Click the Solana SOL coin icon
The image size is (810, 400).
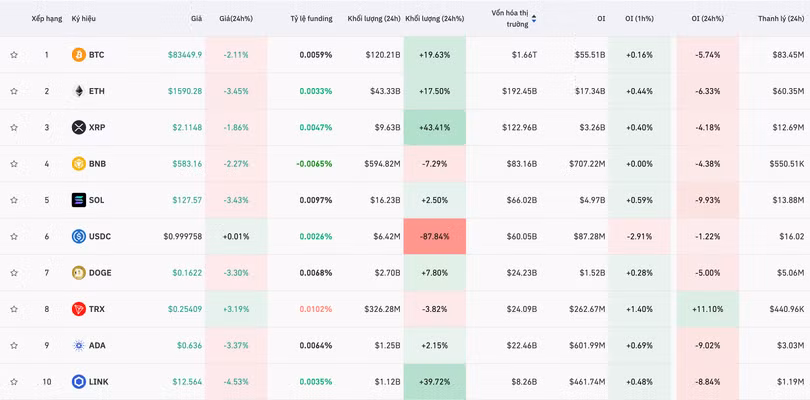[79, 200]
